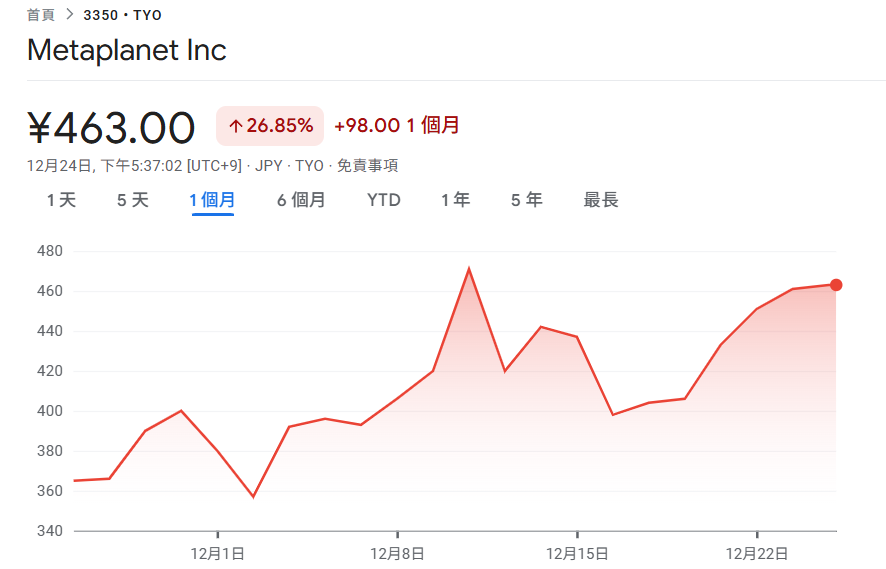Click the chart's highest peak point

pyautogui.click(x=469, y=269)
